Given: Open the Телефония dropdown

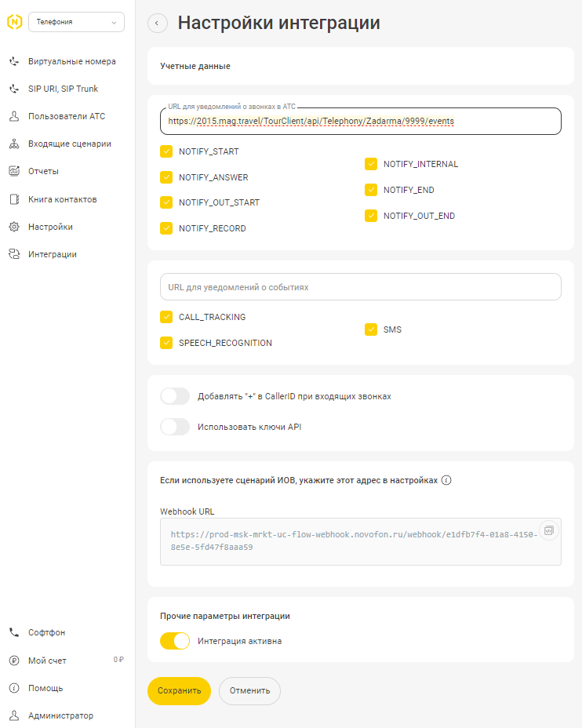Looking at the screenshot, I should click(x=76, y=22).
